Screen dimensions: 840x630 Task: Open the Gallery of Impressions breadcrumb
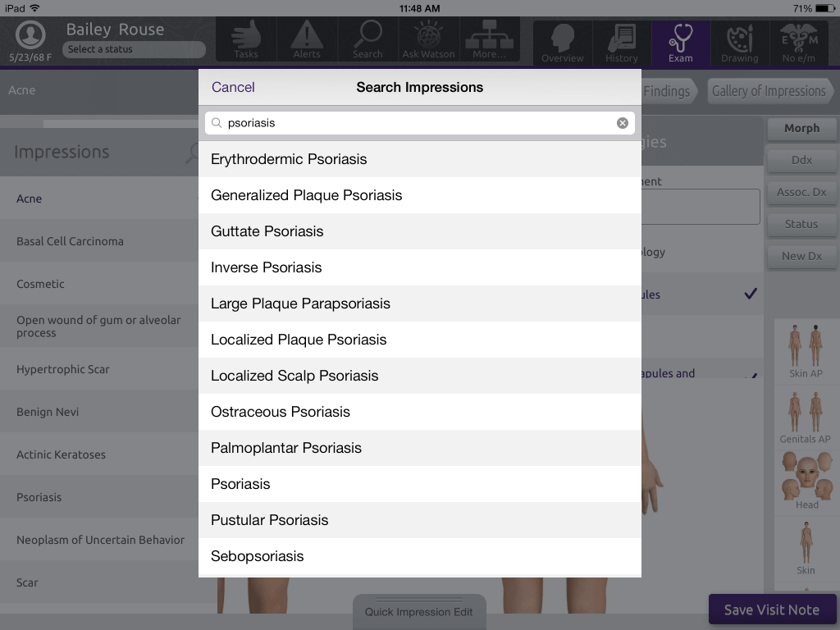click(x=769, y=92)
